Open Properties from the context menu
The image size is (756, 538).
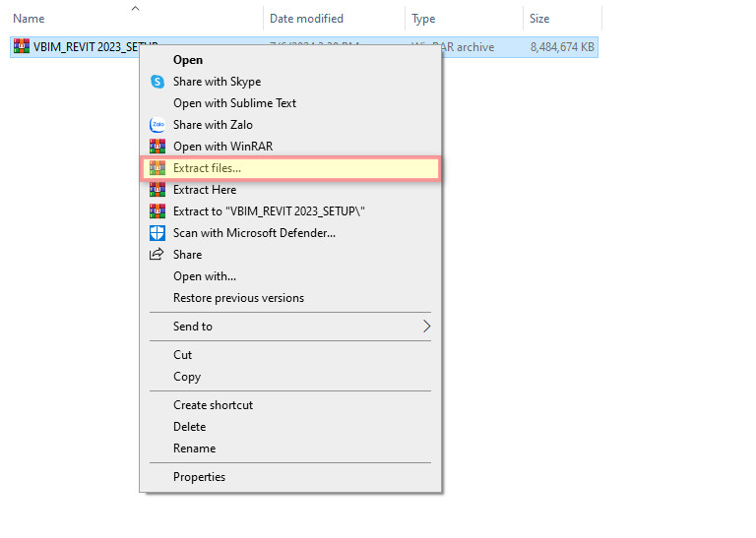coord(199,477)
